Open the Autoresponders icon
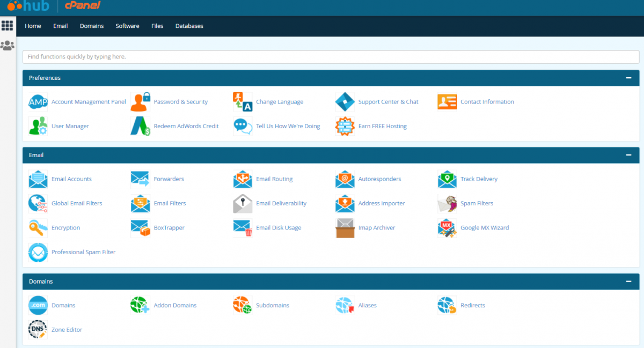The image size is (644, 348). click(x=345, y=179)
